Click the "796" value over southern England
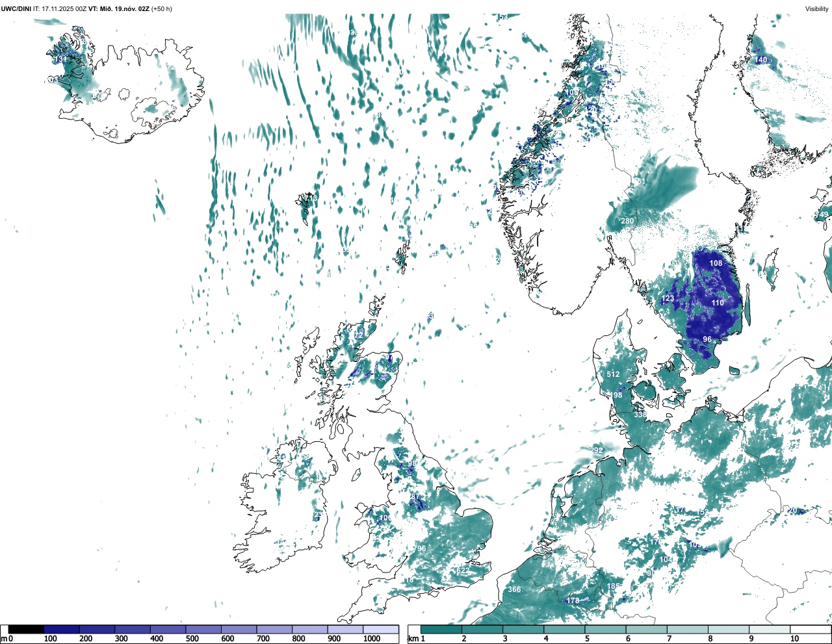Viewport: 832px width, 644px height. point(420,548)
